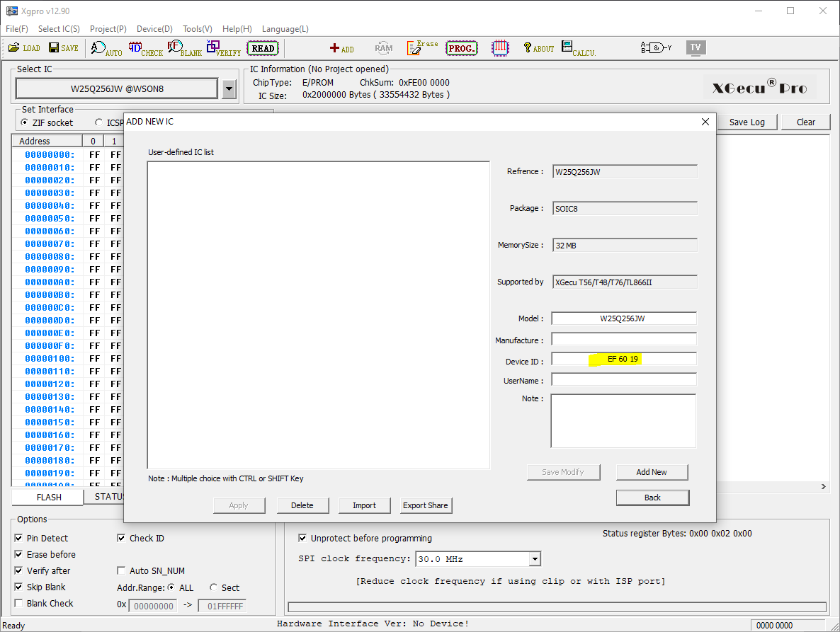The height and width of the screenshot is (632, 840).
Task: Click the VERIFY toolbar icon
Action: (x=223, y=48)
